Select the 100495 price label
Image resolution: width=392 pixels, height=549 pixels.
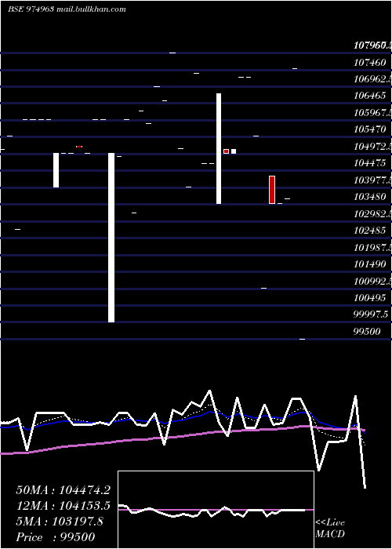click(x=370, y=297)
